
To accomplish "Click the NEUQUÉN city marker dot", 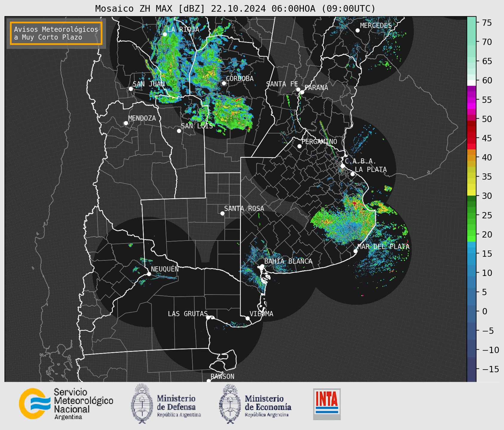I will [149, 274].
